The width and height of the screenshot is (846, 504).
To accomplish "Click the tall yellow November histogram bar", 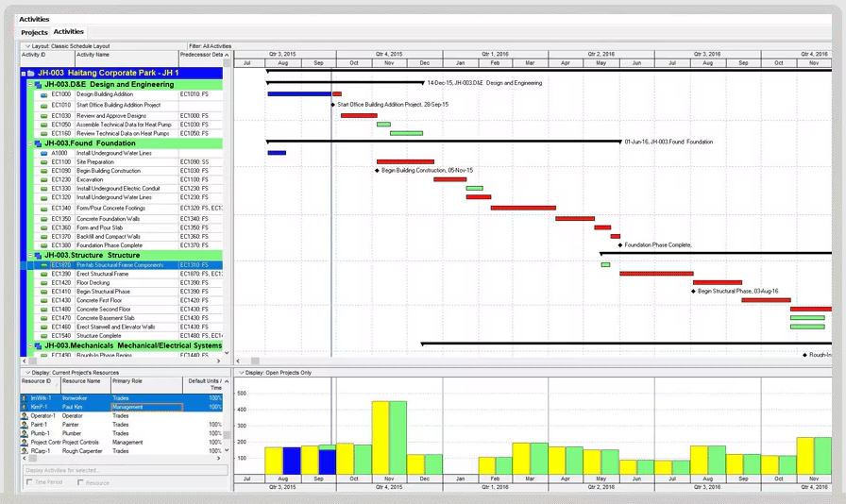I will pyautogui.click(x=381, y=438).
